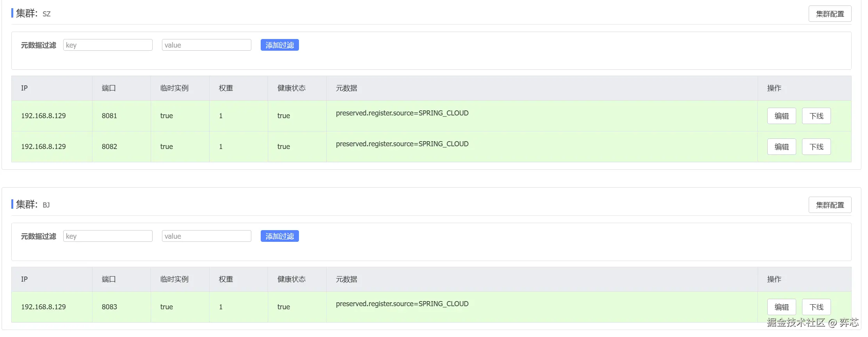868x337 pixels.
Task: Take the port 8081 instance offline
Action: point(816,116)
